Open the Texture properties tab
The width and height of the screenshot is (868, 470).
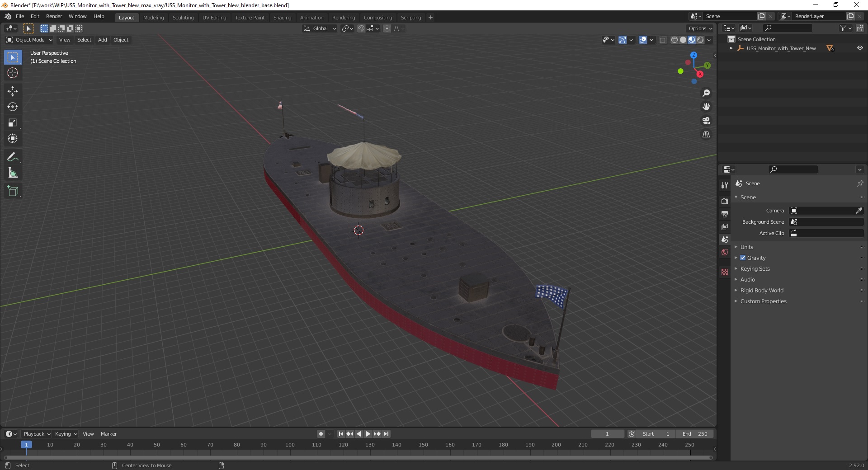(x=725, y=272)
